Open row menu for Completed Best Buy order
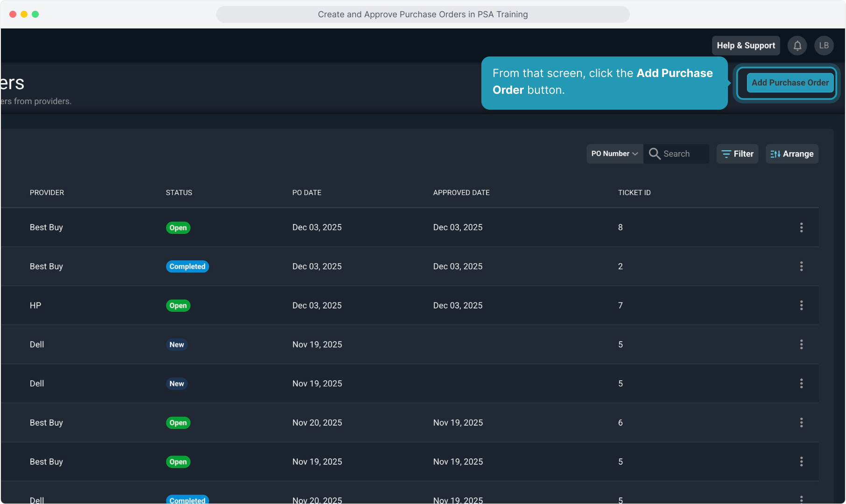 point(801,266)
